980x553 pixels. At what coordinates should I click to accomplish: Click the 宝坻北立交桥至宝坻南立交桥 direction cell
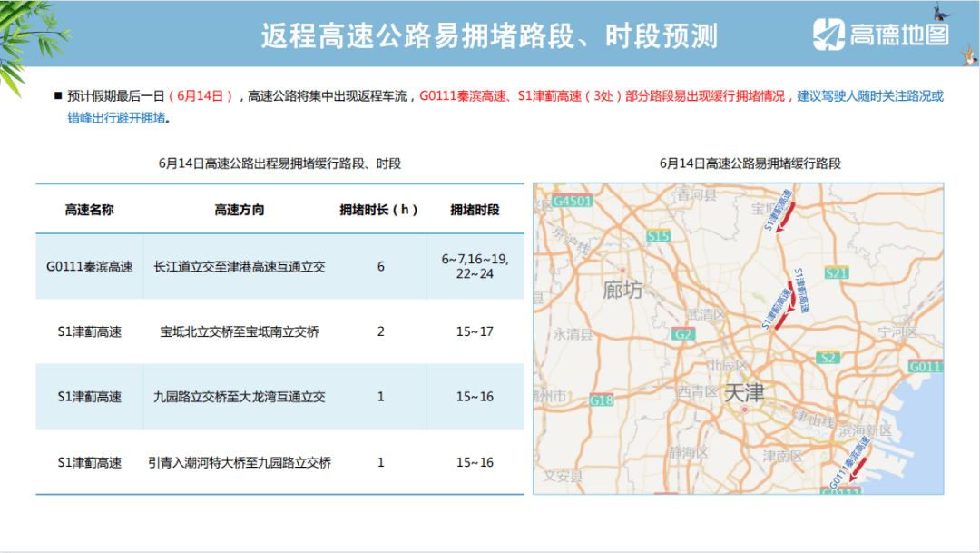(x=240, y=331)
